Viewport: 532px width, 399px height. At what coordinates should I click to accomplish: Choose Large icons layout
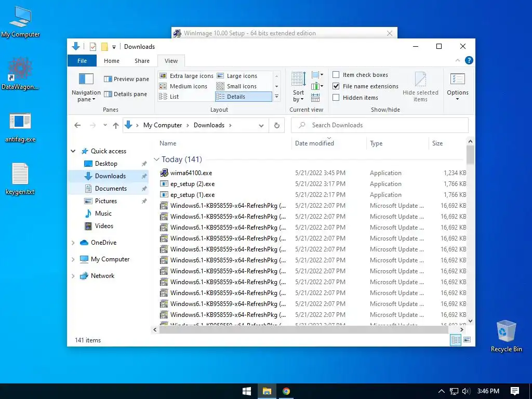click(x=237, y=76)
